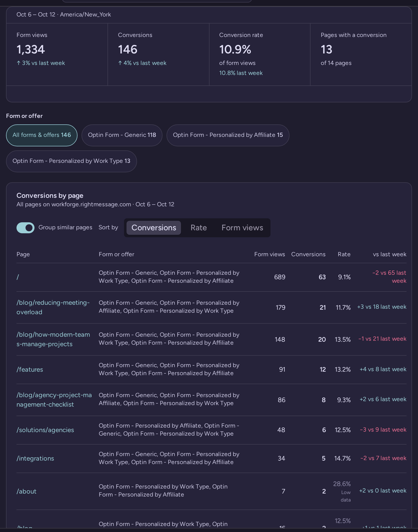Image resolution: width=418 pixels, height=532 pixels.
Task: Click '+4 vs 8 last week' cell
Action: (x=383, y=369)
